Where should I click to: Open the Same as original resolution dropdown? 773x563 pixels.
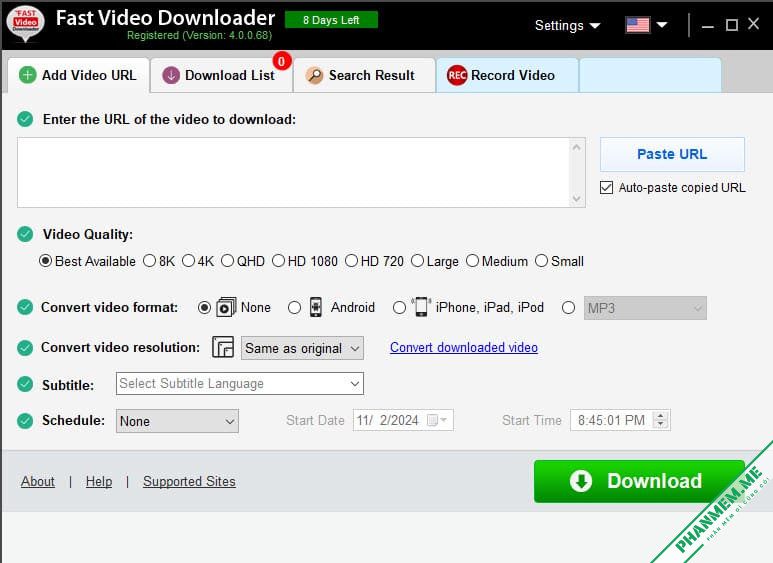302,348
